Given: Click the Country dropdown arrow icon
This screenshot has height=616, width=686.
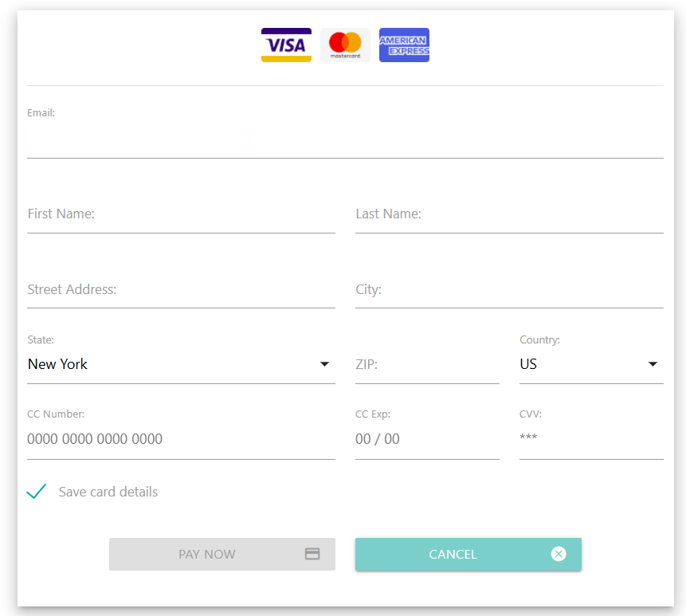Looking at the screenshot, I should 653,363.
